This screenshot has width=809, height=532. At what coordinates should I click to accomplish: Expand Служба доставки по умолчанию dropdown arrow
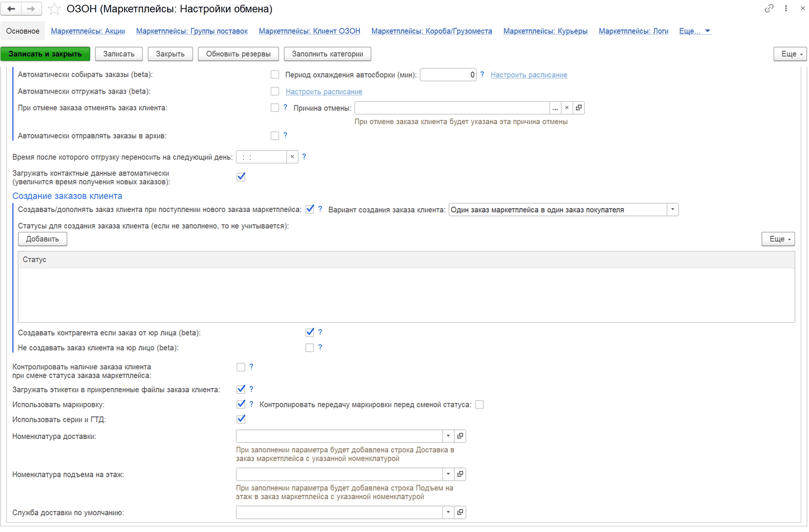pyautogui.click(x=449, y=513)
